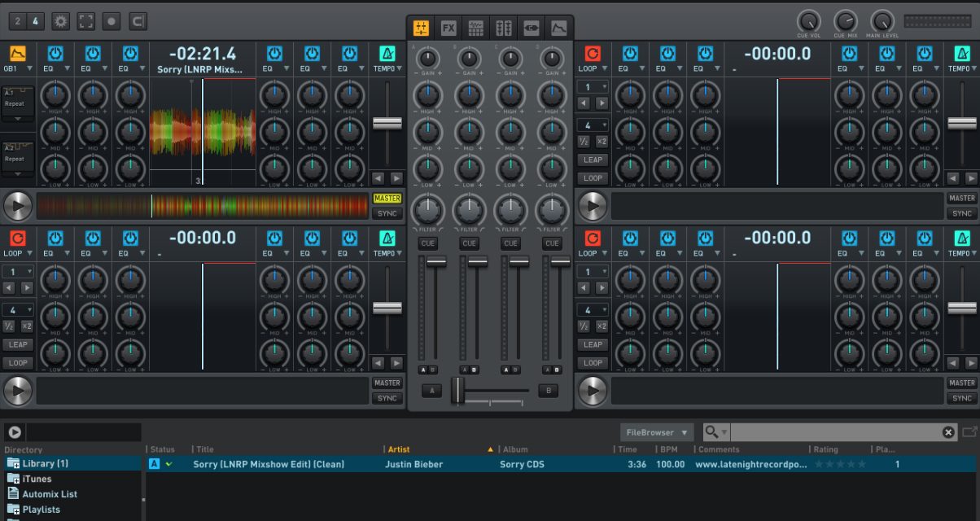This screenshot has width=980, height=521.
Task: Click the crossfader handle
Action: pyautogui.click(x=457, y=391)
